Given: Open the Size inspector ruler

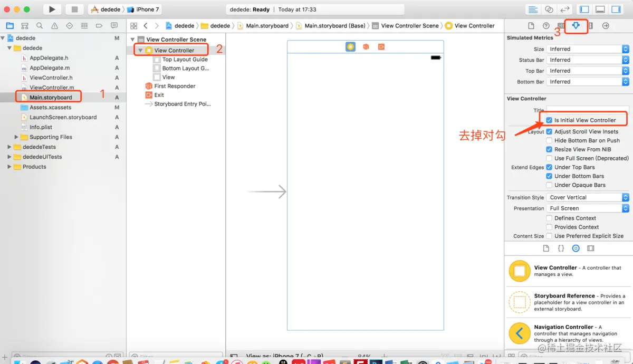Looking at the screenshot, I should click(591, 25).
